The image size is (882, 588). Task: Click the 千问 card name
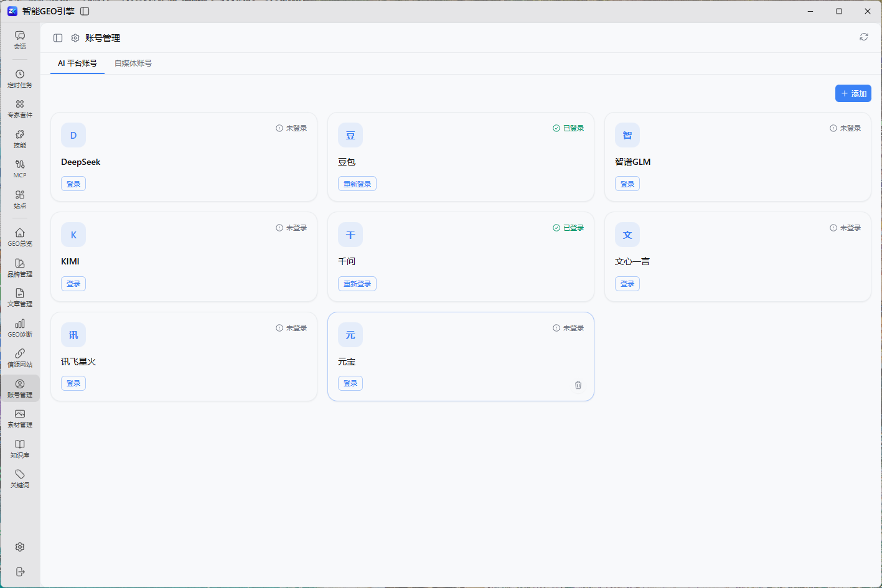click(347, 261)
